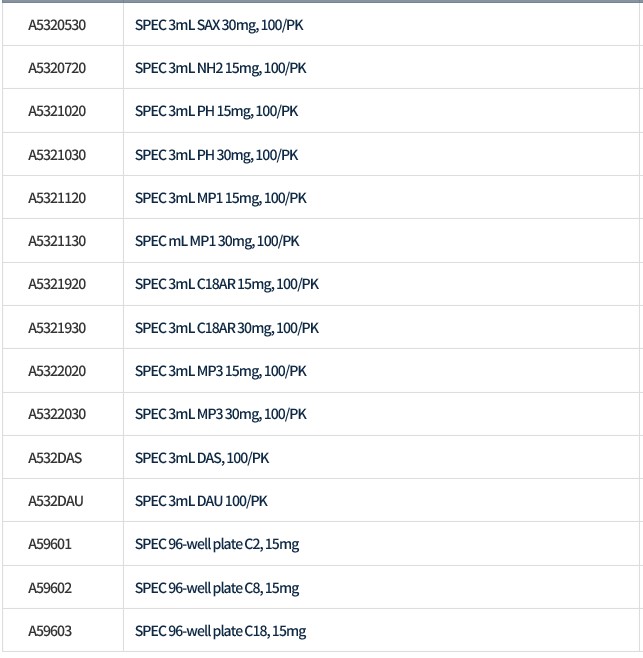The image size is (643, 658).
Task: Select SPEC 96-well plate C18 description
Action: click(220, 631)
